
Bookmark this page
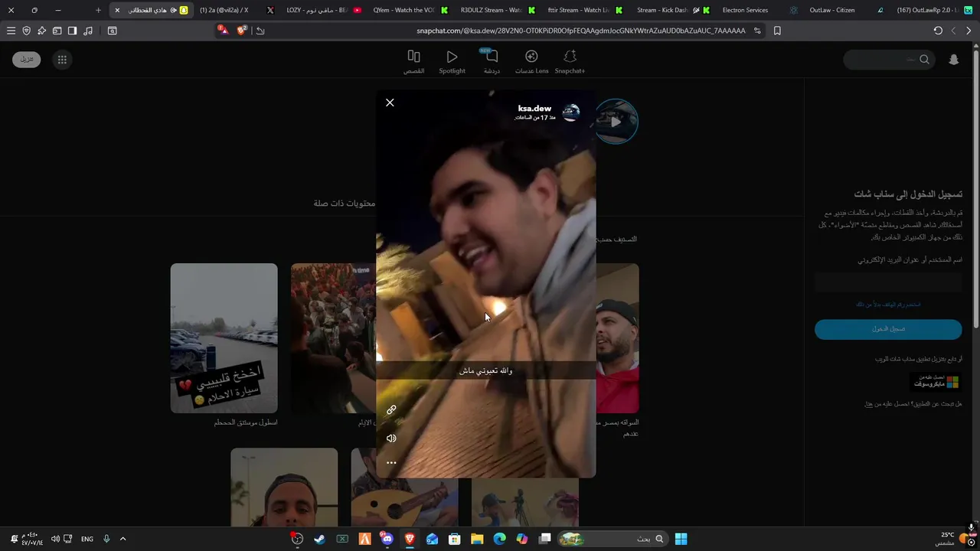[x=777, y=31]
